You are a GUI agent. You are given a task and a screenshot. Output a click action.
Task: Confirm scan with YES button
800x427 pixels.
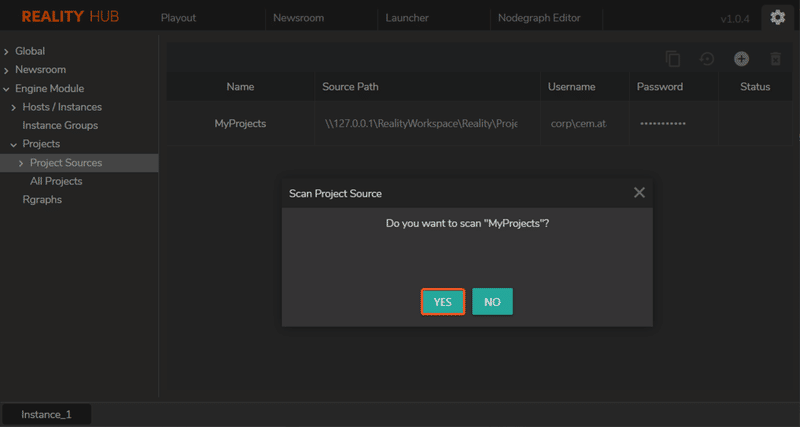(x=443, y=302)
